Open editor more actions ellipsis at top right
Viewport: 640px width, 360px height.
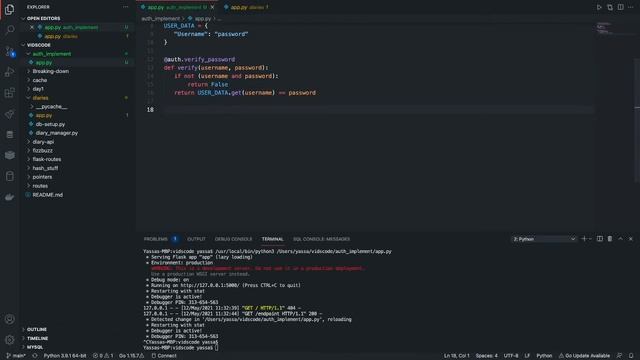click(x=631, y=7)
